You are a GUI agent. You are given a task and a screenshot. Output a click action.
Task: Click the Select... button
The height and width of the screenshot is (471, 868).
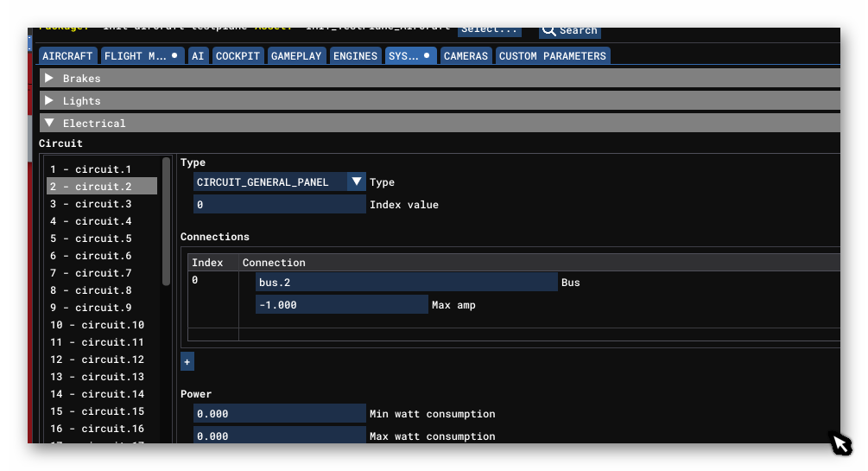click(x=490, y=32)
